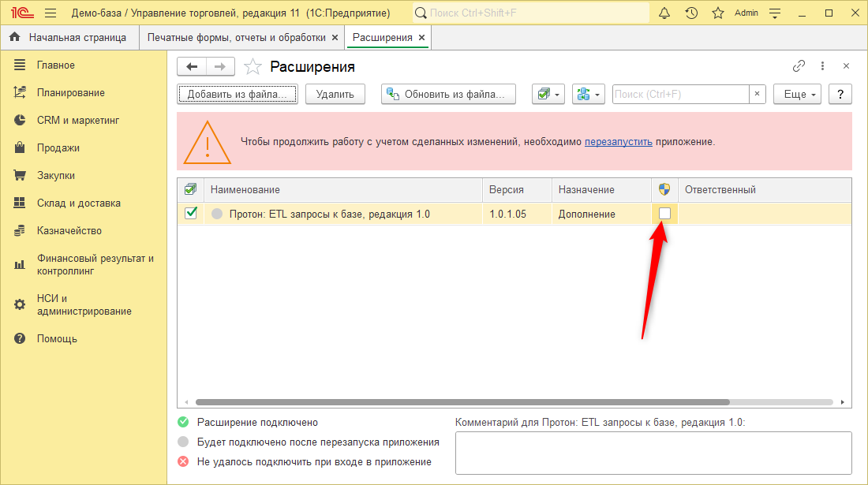Go forward with the right arrow button
Image resolution: width=868 pixels, height=485 pixels.
coord(220,67)
